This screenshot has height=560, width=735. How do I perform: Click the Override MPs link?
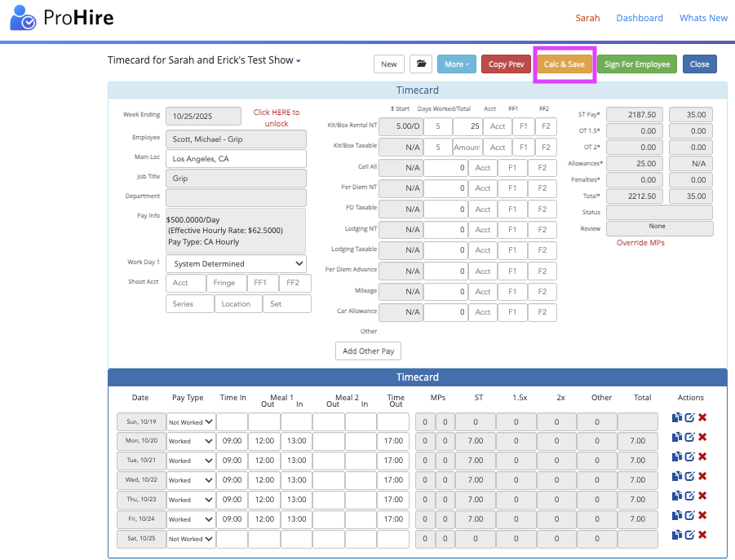click(x=640, y=243)
